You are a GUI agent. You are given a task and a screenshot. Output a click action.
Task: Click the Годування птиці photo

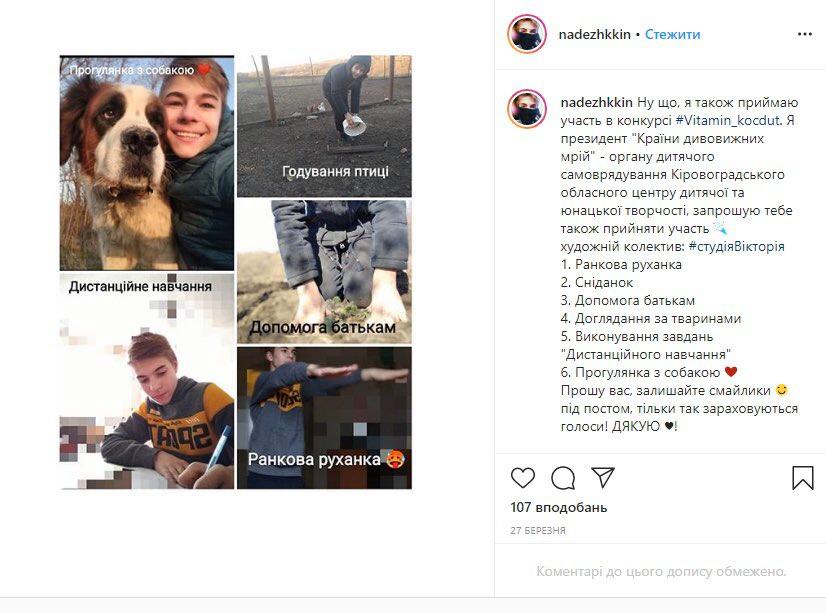[324, 126]
